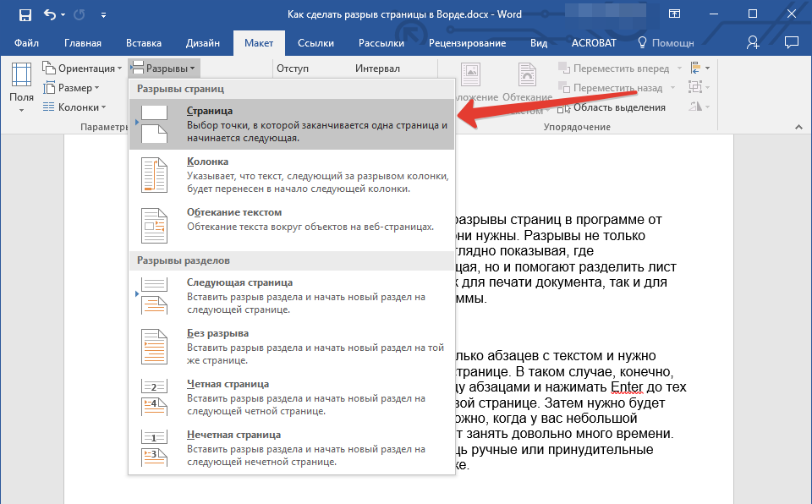Collapse the ribbon using the chevron

coord(798,126)
